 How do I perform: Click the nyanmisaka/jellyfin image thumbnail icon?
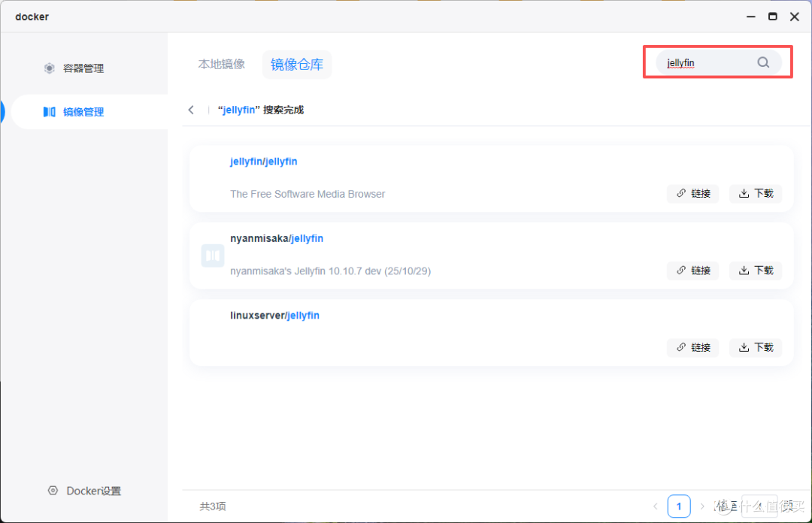click(212, 255)
